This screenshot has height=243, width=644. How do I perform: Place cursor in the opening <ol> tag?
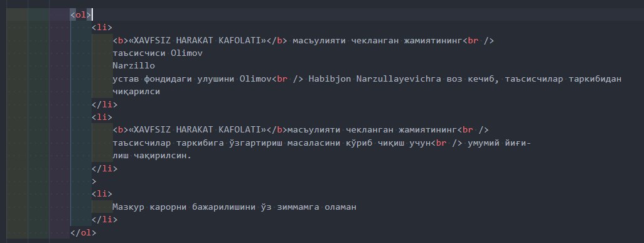point(81,15)
